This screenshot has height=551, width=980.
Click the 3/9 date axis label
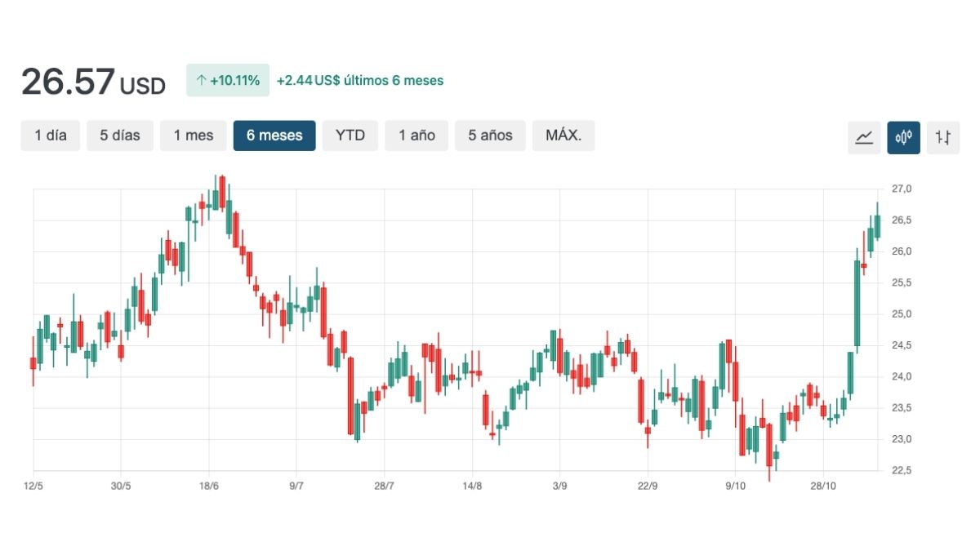pyautogui.click(x=559, y=486)
